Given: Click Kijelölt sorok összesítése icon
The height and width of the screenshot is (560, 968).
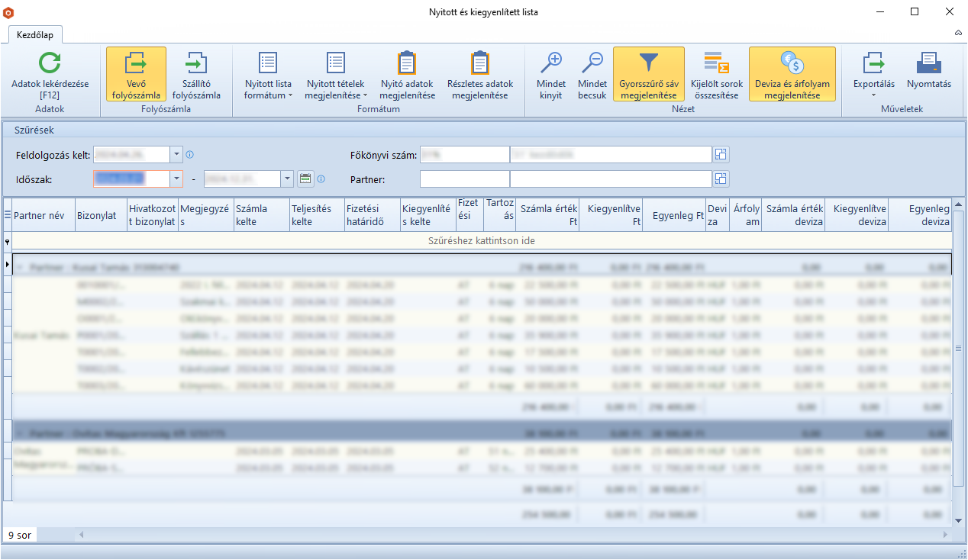Looking at the screenshot, I should coord(716,63).
